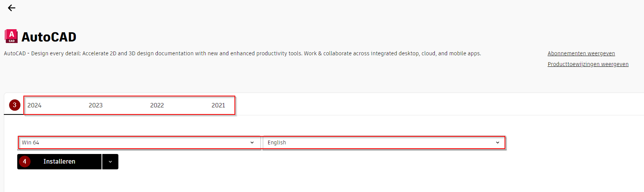This screenshot has width=644, height=192.
Task: Expand the install options arrow button
Action: point(110,162)
